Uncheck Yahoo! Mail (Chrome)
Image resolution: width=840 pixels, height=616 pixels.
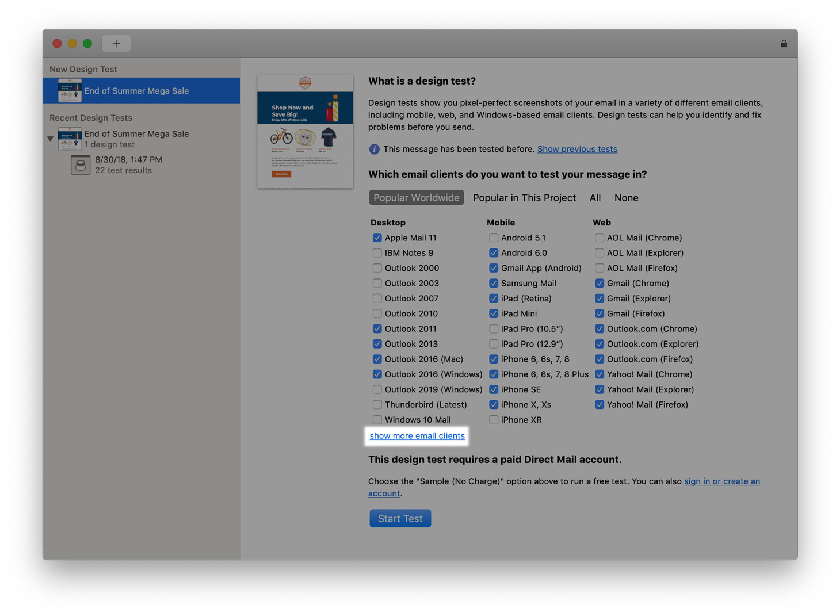[x=600, y=374]
